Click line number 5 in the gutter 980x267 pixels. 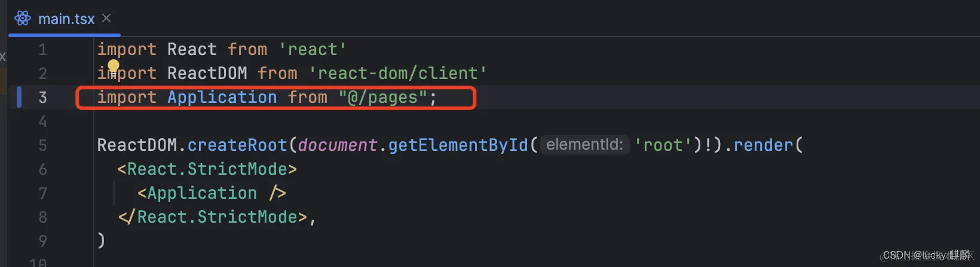point(43,145)
